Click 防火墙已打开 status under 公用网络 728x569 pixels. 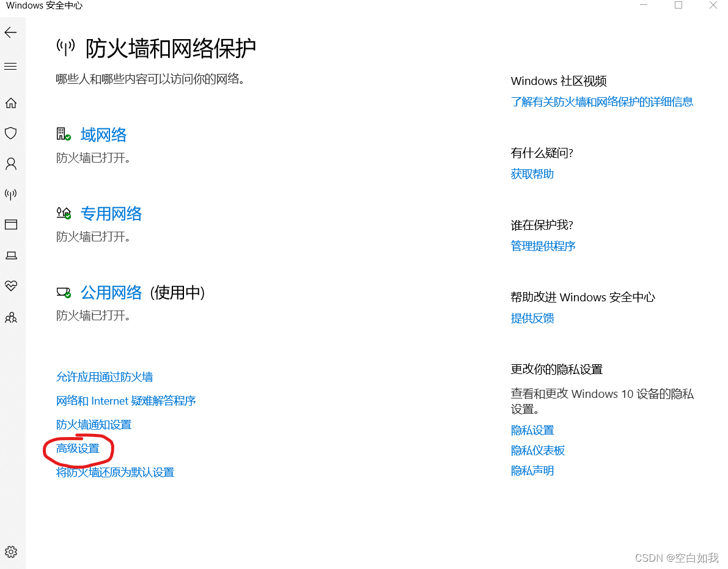click(x=93, y=316)
